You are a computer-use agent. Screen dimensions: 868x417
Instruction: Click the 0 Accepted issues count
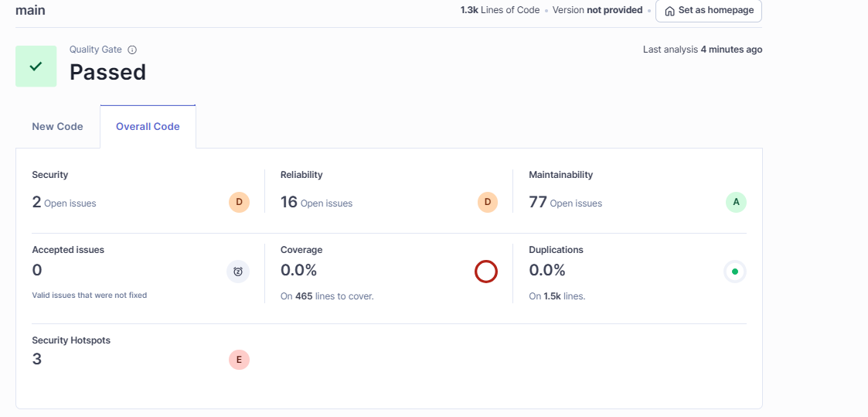pyautogui.click(x=37, y=271)
